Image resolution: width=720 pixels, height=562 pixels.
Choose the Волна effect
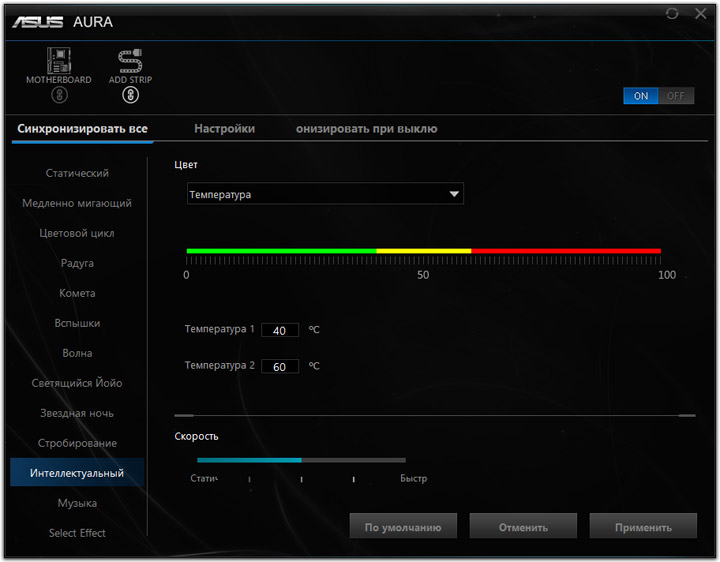tap(77, 353)
